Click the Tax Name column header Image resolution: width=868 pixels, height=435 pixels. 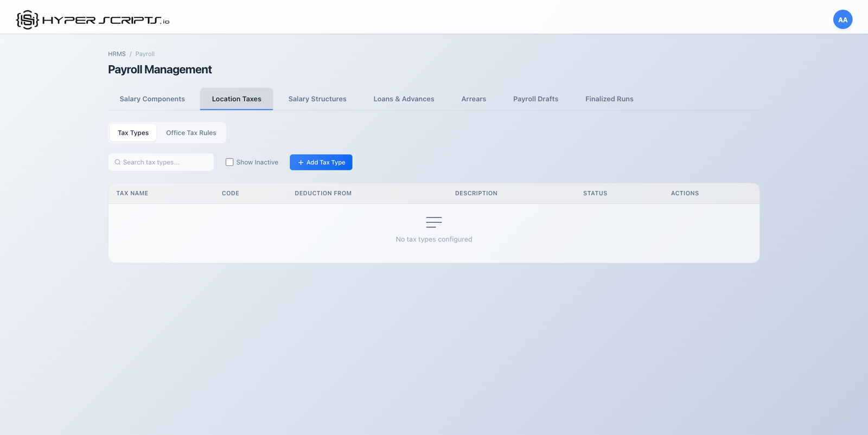132,193
